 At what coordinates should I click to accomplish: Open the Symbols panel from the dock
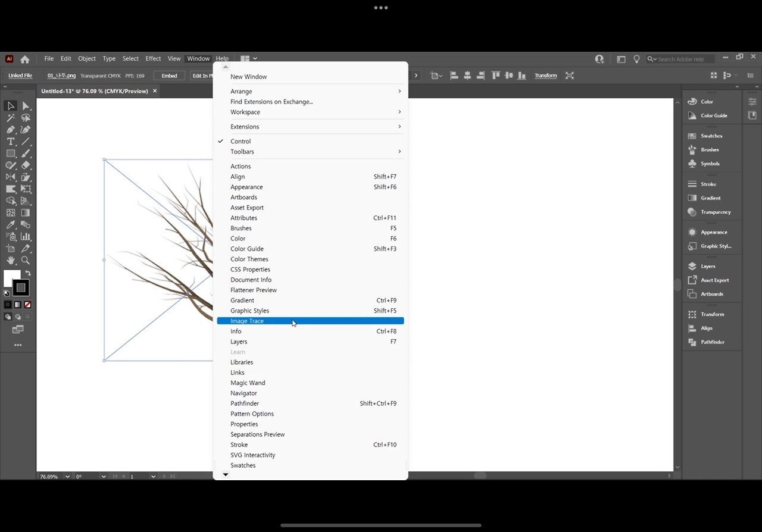point(710,164)
